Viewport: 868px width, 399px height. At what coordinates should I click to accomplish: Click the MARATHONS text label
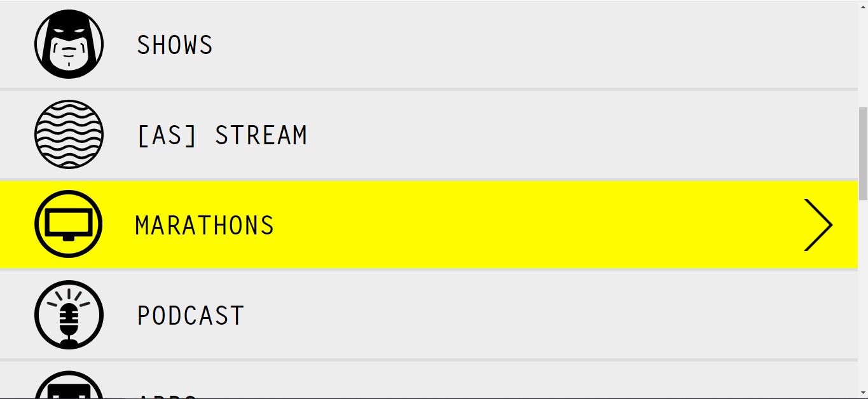click(205, 226)
